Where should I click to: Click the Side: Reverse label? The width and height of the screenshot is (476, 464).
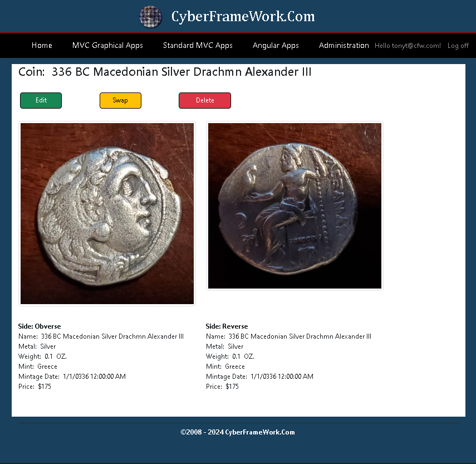click(227, 326)
